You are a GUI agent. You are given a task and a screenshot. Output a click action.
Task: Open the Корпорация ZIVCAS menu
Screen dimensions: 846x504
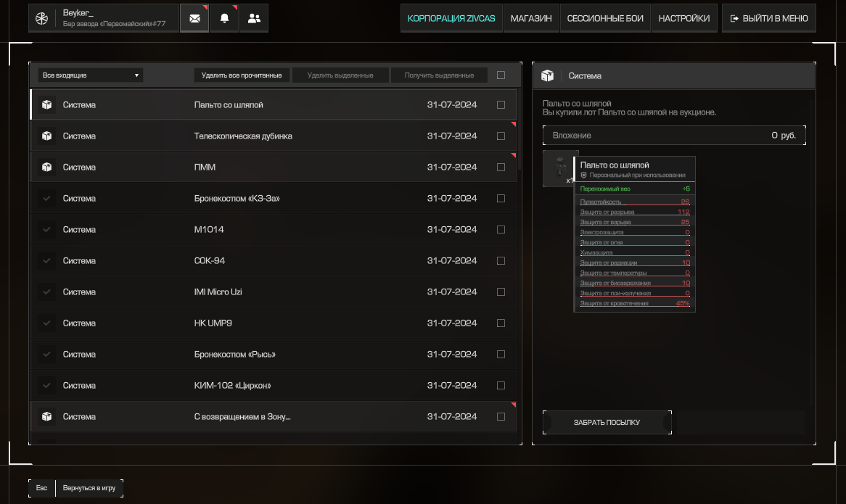451,18
